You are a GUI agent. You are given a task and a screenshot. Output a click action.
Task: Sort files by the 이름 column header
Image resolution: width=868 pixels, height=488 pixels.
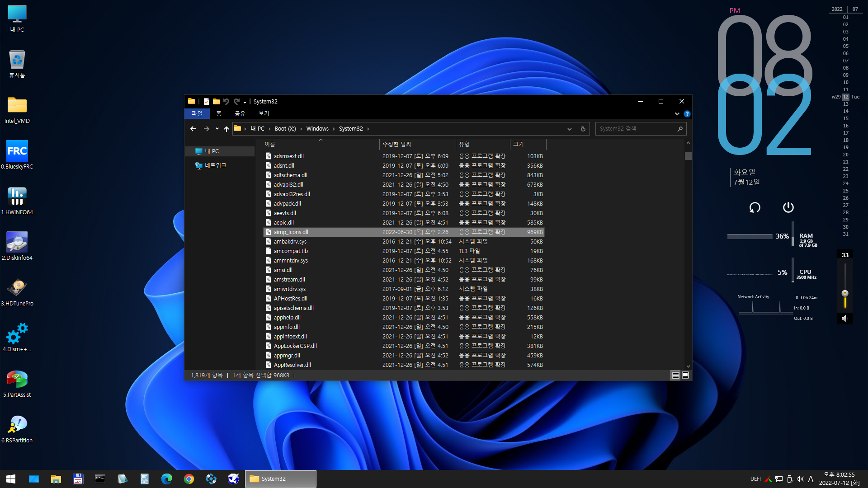321,144
